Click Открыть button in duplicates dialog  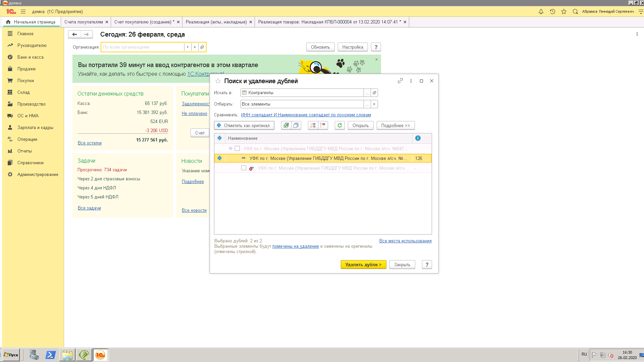[x=361, y=125]
